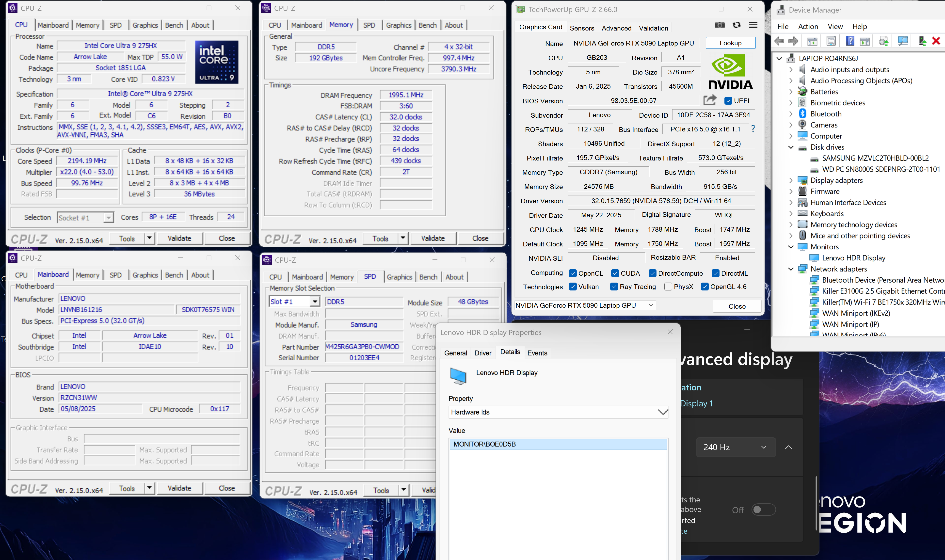
Task: Select the Bluetooth icon in Device Manager tree
Action: (x=802, y=113)
